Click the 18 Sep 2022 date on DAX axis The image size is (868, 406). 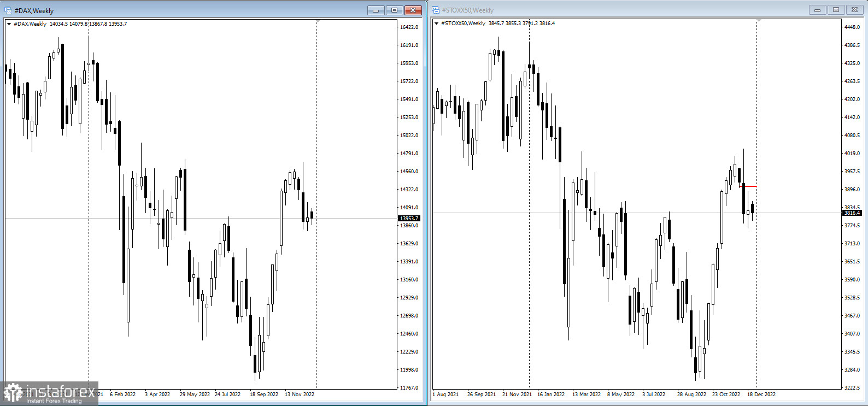(x=264, y=395)
